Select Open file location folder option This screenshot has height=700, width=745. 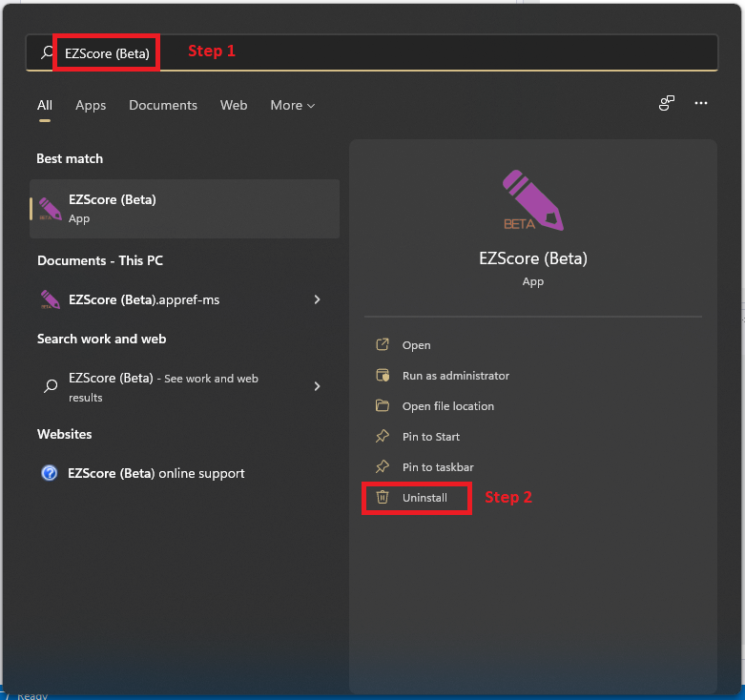(x=447, y=406)
